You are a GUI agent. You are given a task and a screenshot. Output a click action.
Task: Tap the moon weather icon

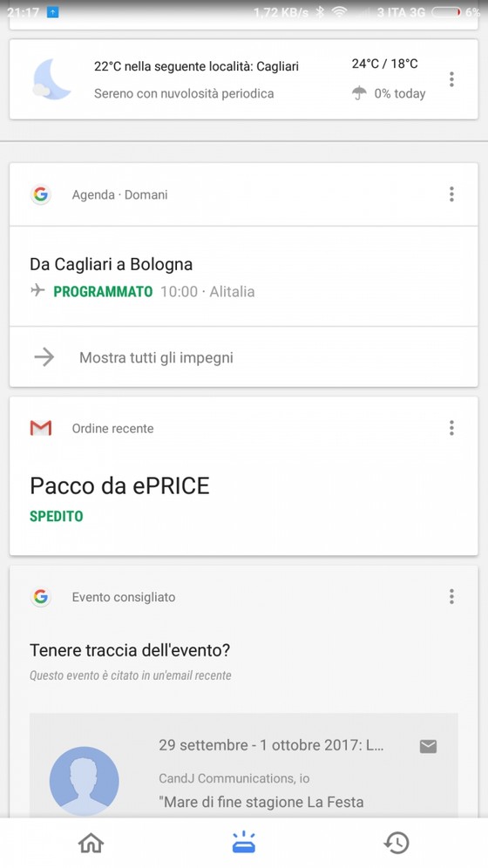pos(52,79)
